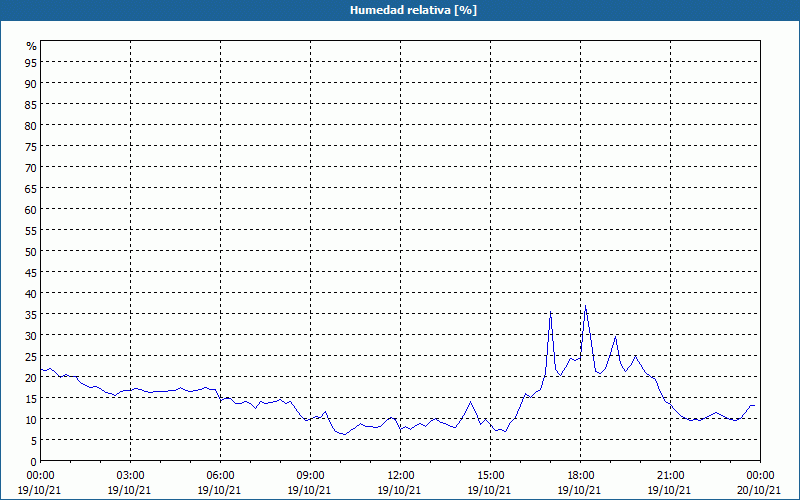Viewport: 800px width, 500px height.
Task: Click the 45 y-axis label
Action: tap(31, 272)
